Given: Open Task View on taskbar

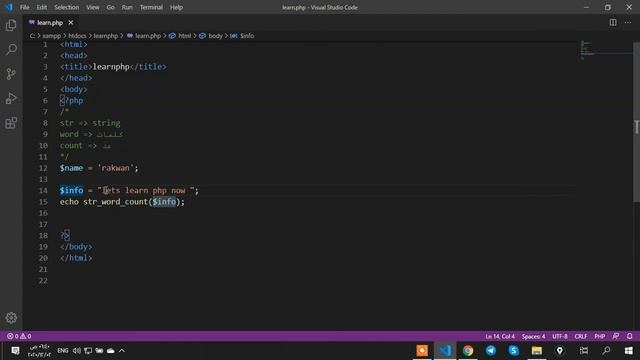Looking at the screenshot, I should [x=584, y=351].
